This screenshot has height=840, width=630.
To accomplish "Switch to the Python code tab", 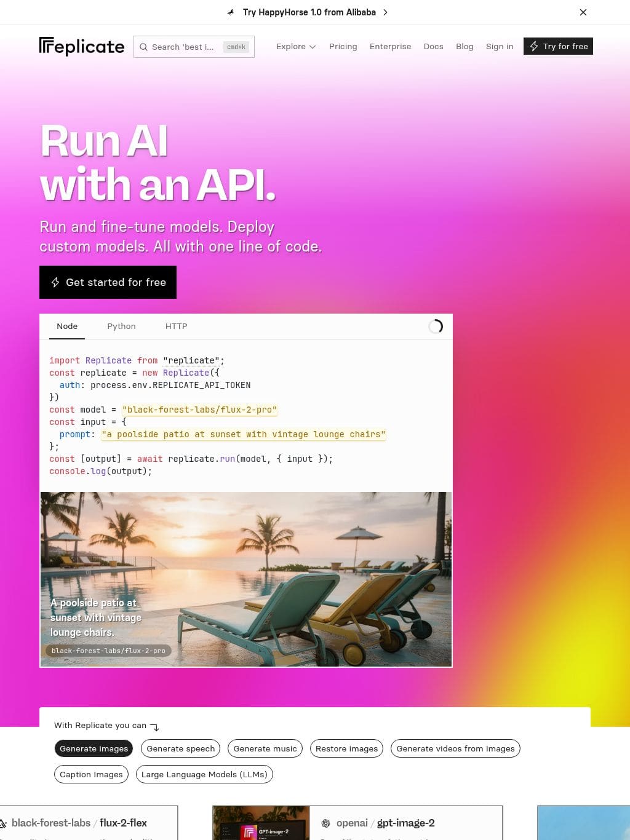I will [x=121, y=326].
